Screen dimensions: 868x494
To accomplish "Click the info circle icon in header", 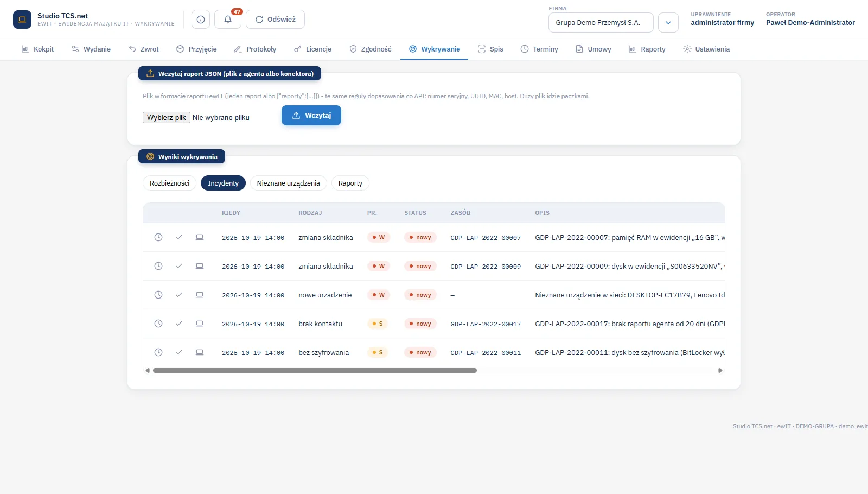I will (201, 20).
